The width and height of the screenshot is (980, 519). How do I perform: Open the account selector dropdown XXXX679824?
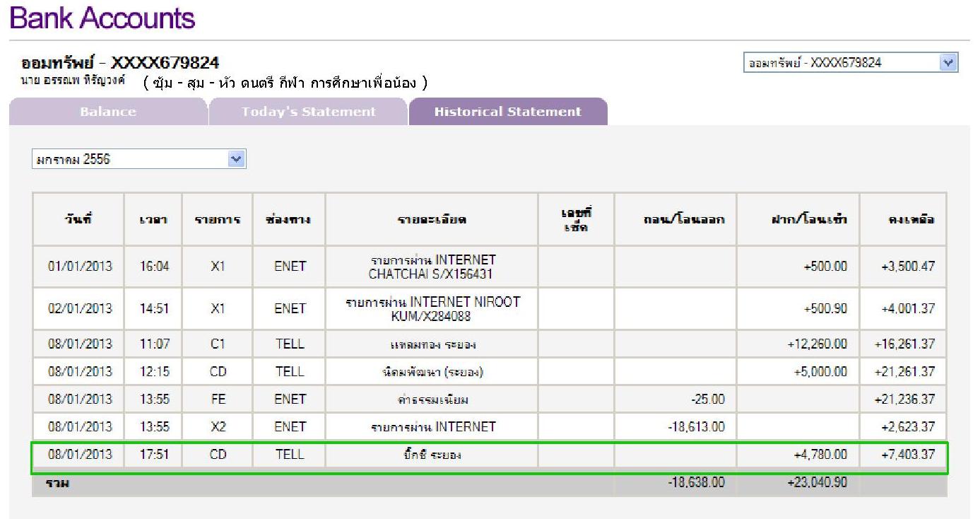[851, 62]
